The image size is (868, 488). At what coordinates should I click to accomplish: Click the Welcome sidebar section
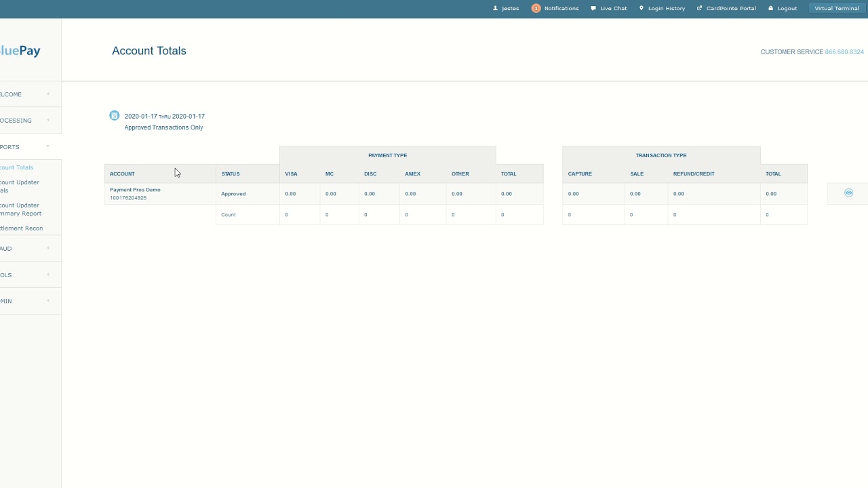(x=31, y=94)
